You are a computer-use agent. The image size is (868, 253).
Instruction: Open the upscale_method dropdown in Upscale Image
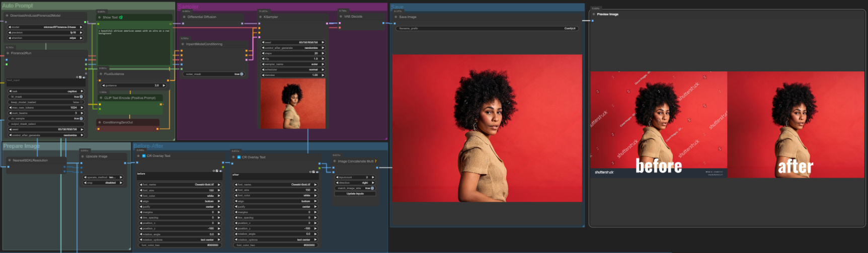103,178
